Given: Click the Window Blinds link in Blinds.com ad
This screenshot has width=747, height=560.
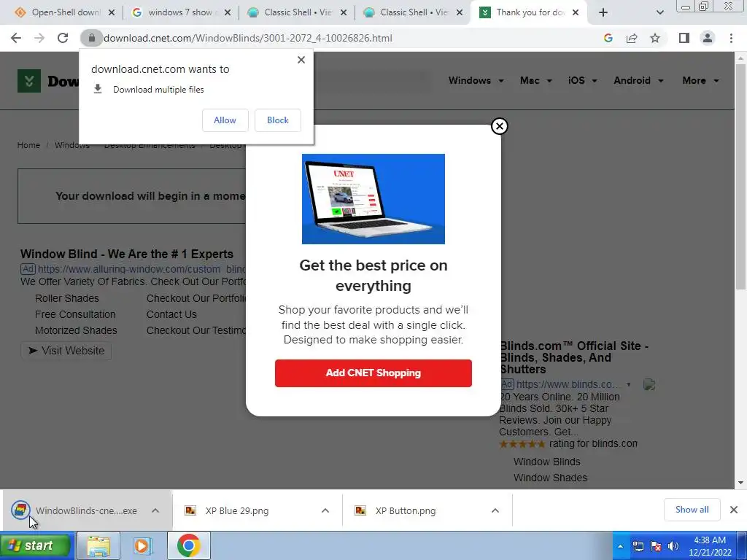Looking at the screenshot, I should [547, 462].
